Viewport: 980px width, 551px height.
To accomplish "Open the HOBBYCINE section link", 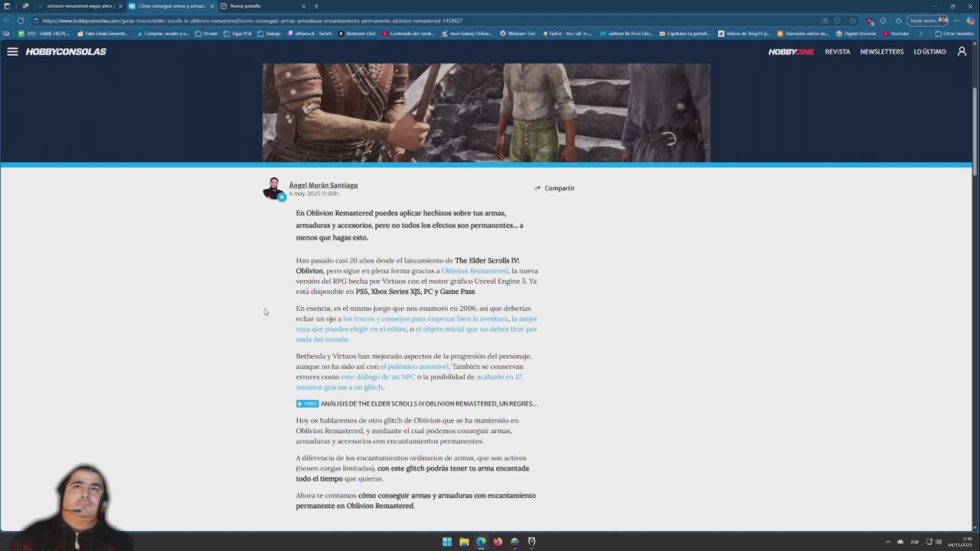I will [791, 51].
